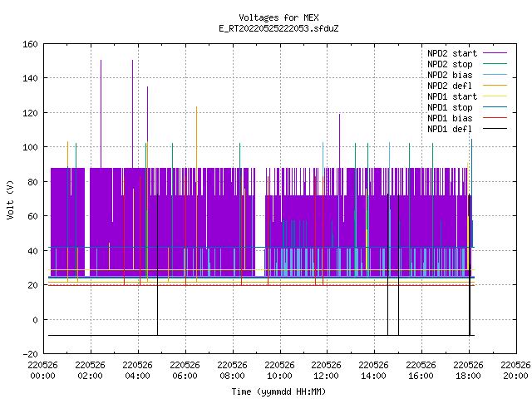The height and width of the screenshot is (399, 532).
Task: Click the NPD2 start legend label
Action: coord(452,53)
